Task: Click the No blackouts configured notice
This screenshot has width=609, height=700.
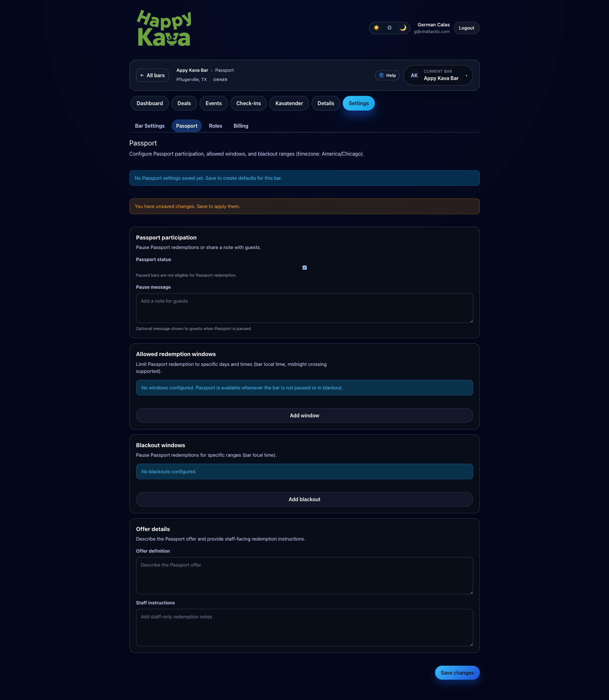Action: coord(304,471)
